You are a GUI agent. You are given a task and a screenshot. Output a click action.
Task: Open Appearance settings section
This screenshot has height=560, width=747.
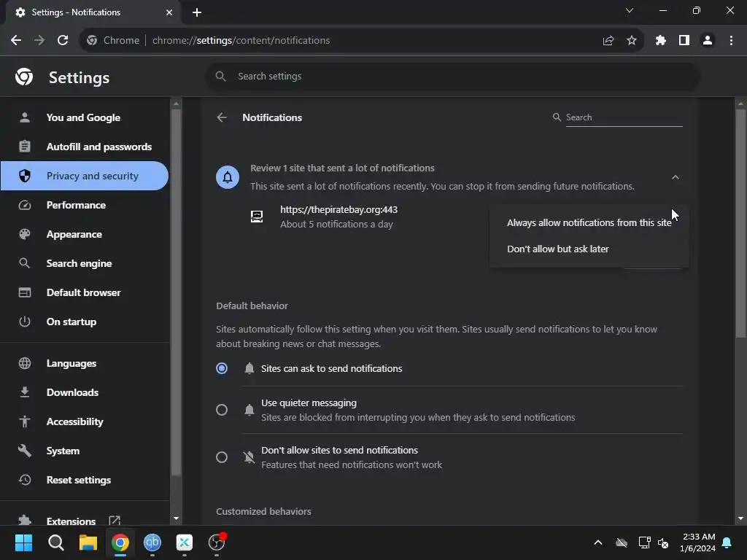(85, 234)
